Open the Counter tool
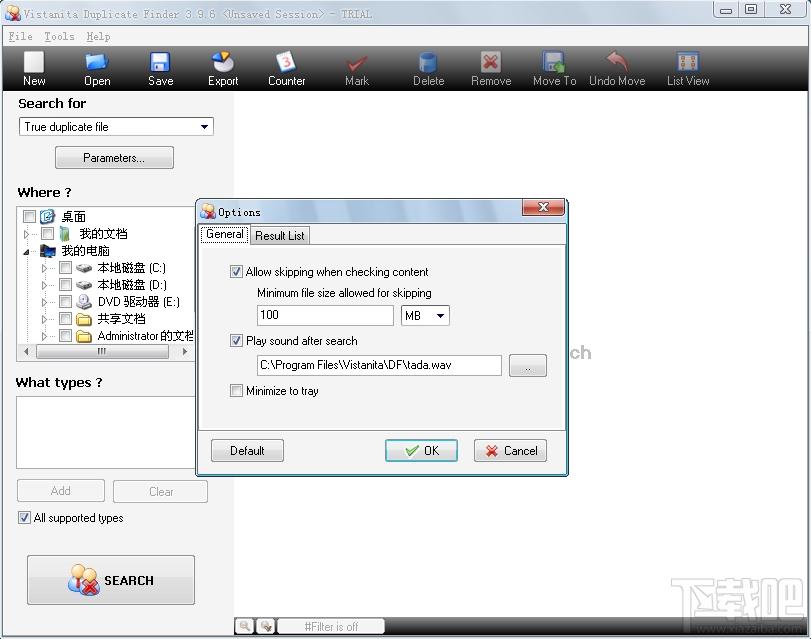811x639 pixels. [x=286, y=62]
